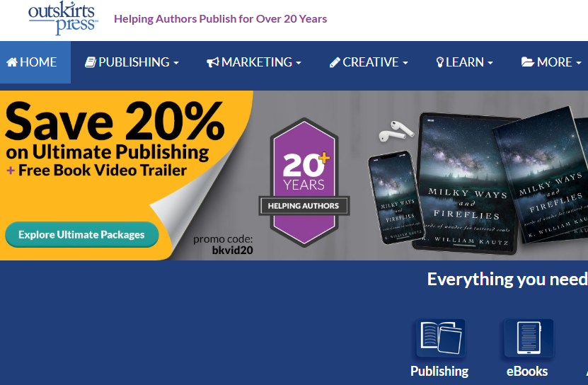Screen dimensions: 588x385
Task: Click the book icon beside PUBLISHING
Action: (x=91, y=62)
